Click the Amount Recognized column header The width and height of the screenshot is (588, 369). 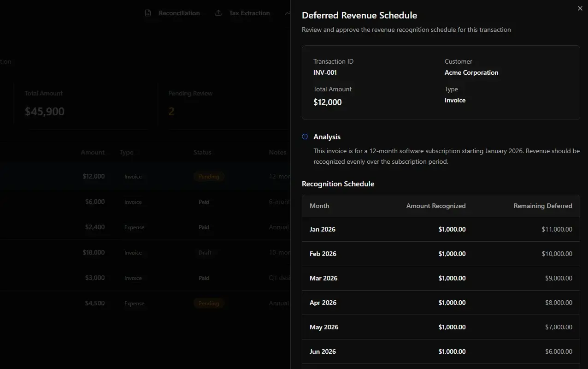435,206
